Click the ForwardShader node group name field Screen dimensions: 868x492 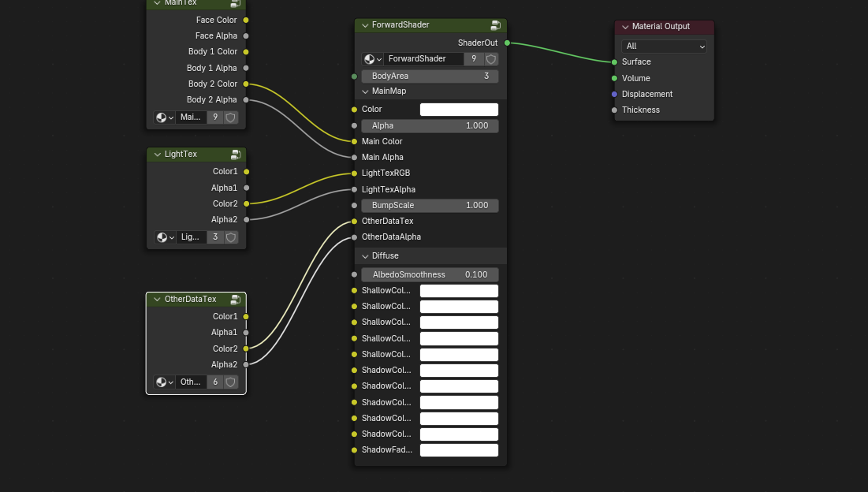pos(423,59)
